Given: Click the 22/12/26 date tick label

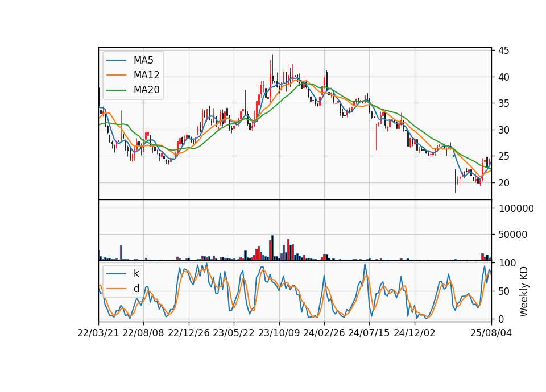Looking at the screenshot, I should [x=189, y=333].
